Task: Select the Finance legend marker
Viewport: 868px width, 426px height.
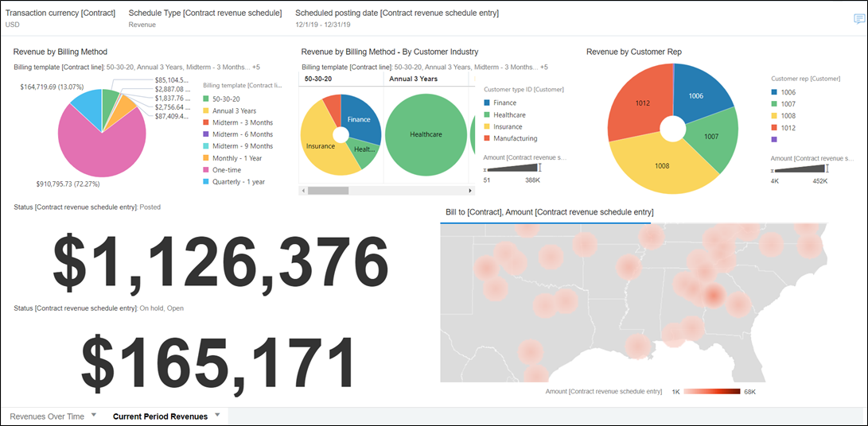Action: pyautogui.click(x=487, y=103)
